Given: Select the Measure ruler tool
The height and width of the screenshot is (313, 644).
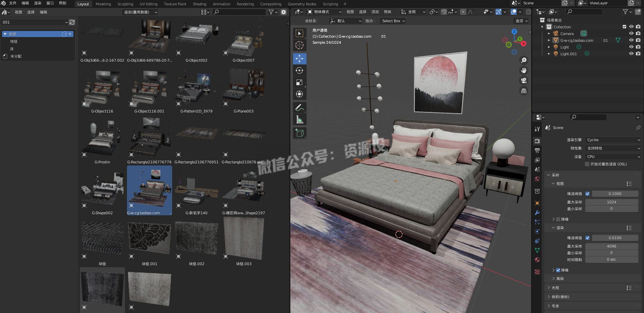Looking at the screenshot, I should [299, 120].
